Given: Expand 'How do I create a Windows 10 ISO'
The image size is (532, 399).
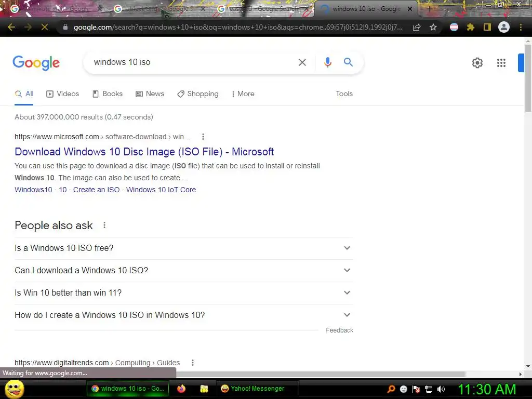Looking at the screenshot, I should click(x=184, y=315).
